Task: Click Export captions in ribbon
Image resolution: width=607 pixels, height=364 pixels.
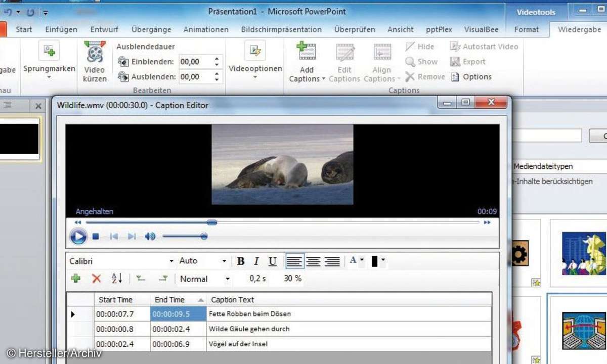Action: (468, 62)
